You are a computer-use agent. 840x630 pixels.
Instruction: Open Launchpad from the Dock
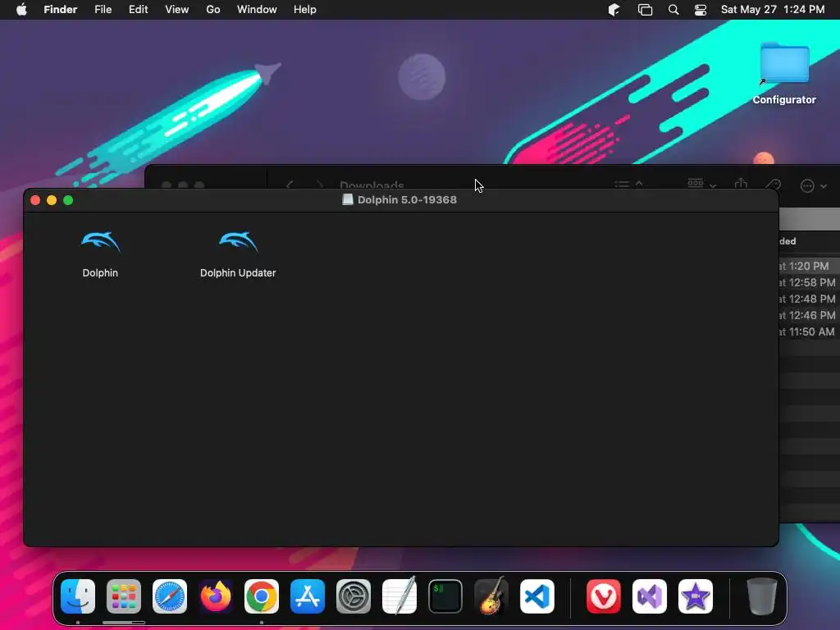tap(124, 596)
